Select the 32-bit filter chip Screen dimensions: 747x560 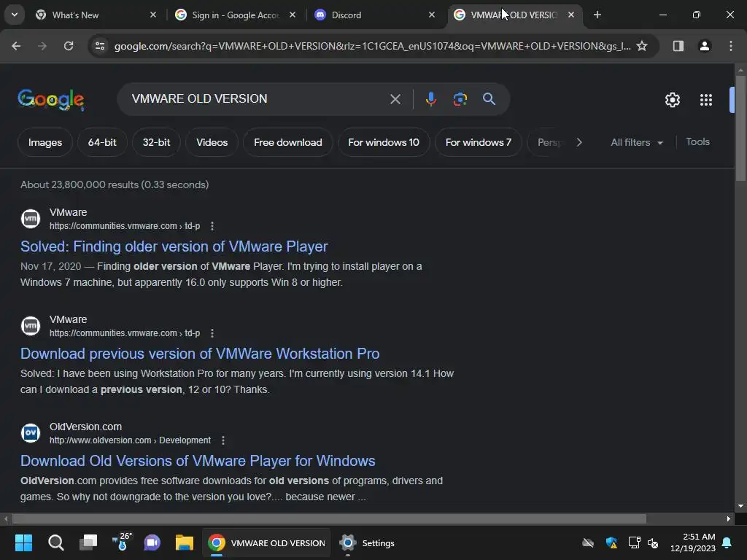tap(156, 142)
